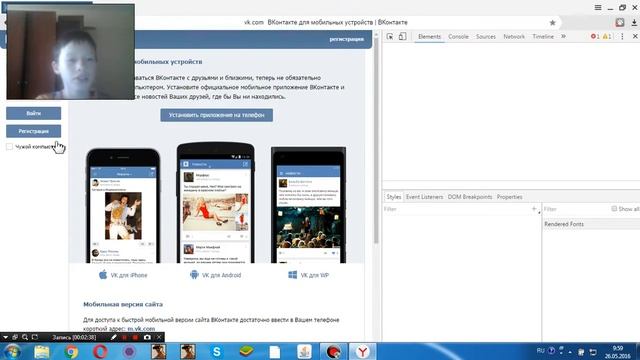Viewport: 640px width, 360px height.
Task: Open the DevTools three-dot options menu
Action: (x=622, y=36)
